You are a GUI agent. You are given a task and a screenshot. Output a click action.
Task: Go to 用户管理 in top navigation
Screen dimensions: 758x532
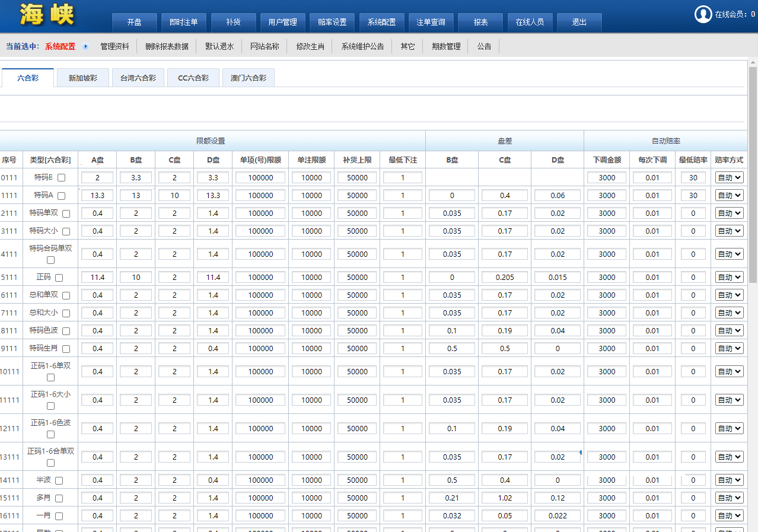click(x=282, y=23)
